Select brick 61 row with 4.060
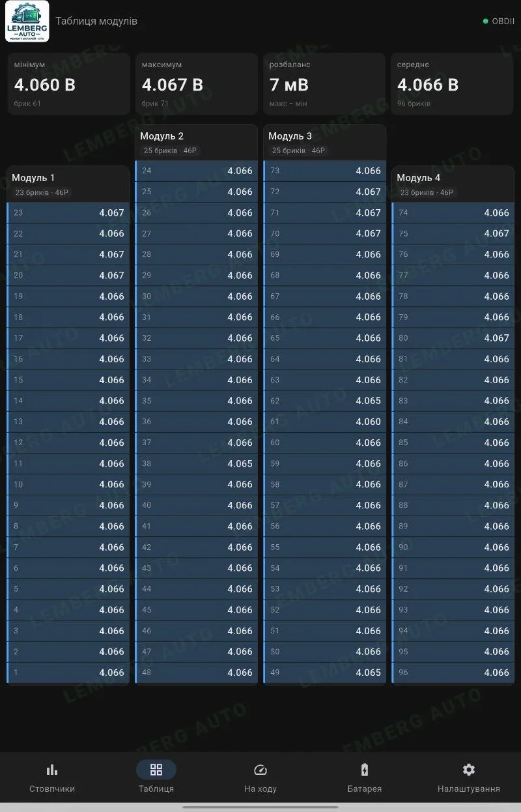The width and height of the screenshot is (521, 812). [325, 422]
